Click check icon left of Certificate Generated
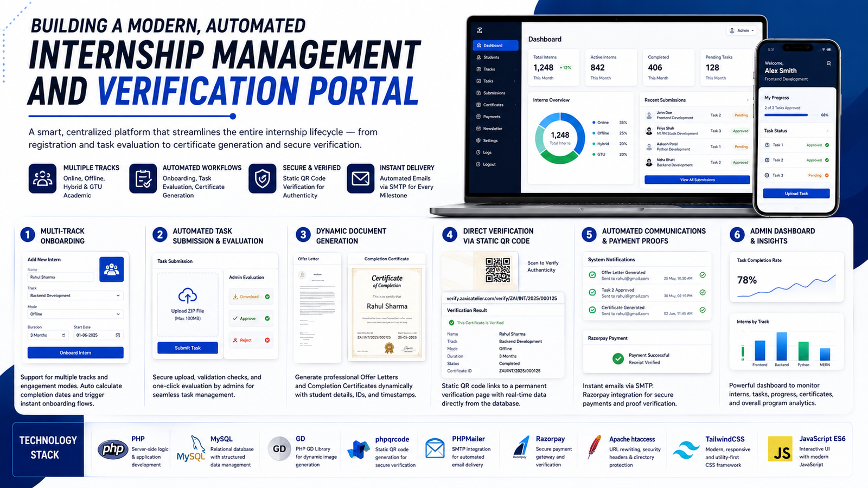The width and height of the screenshot is (868, 488). pyautogui.click(x=592, y=310)
